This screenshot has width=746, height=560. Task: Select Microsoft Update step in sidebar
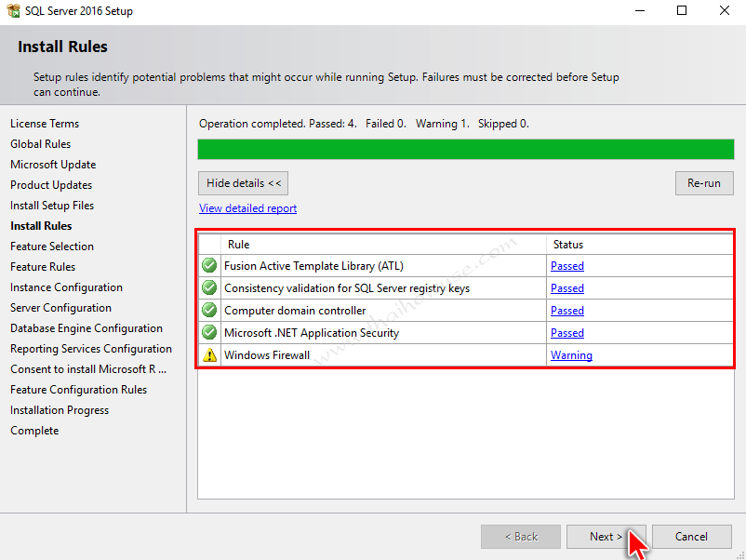53,165
